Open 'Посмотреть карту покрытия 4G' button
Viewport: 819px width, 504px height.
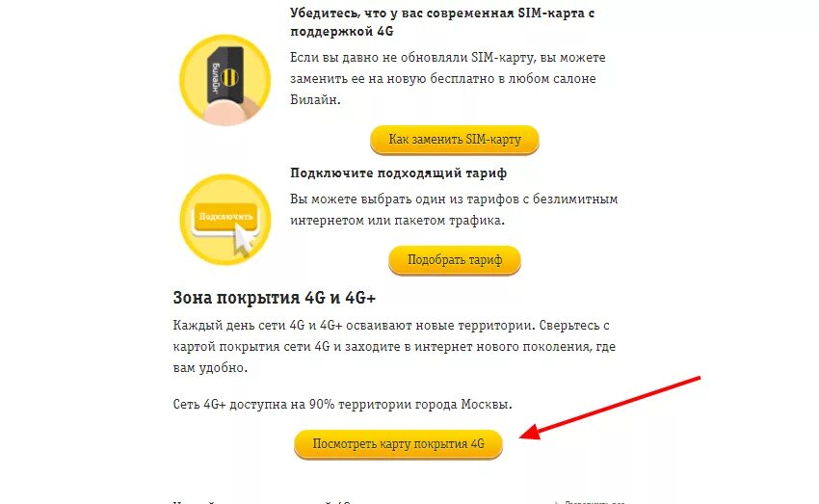(398, 444)
